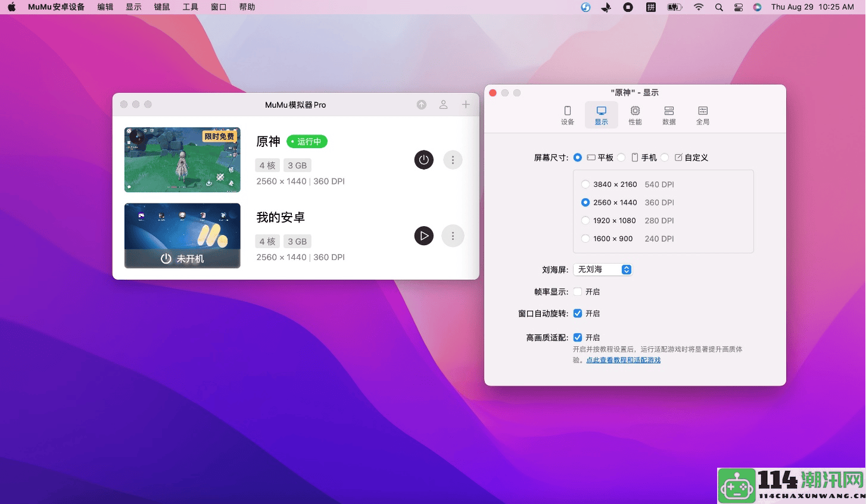Screen dimensions: 866x504
Task: Click the 我的安卓 device thumbnail
Action: [182, 236]
